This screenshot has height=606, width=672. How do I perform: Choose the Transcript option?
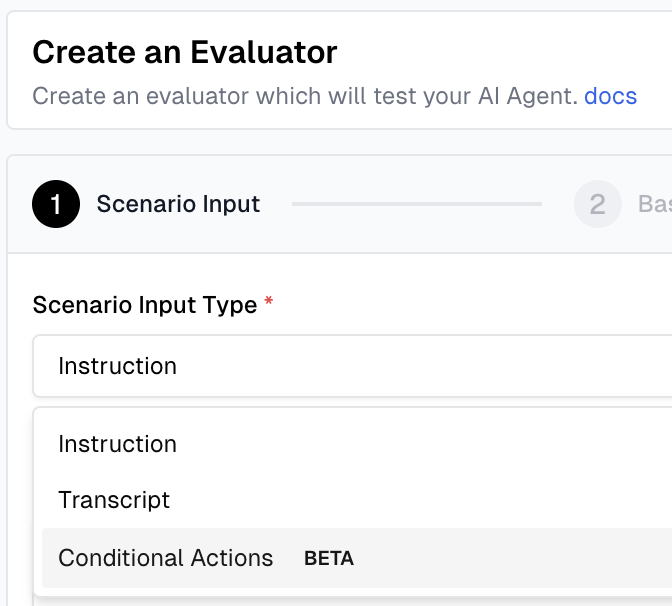pos(114,500)
